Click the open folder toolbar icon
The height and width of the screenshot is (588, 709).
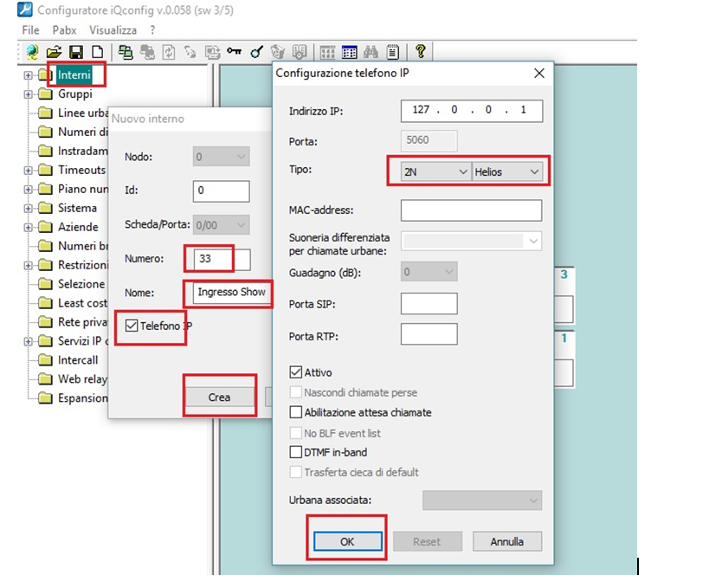pyautogui.click(x=54, y=52)
